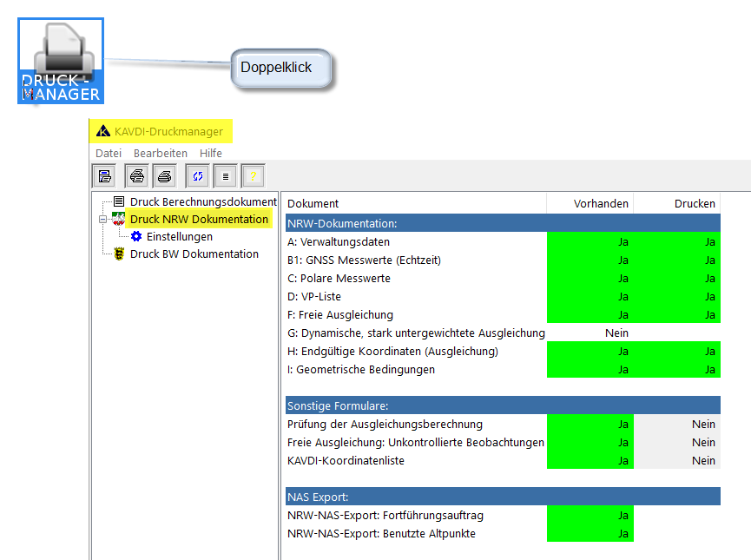Toggle Drucken for F: Freie Ausgleichung

(x=677, y=315)
